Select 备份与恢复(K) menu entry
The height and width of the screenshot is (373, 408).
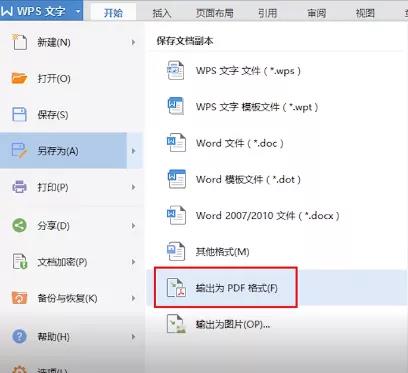click(67, 298)
